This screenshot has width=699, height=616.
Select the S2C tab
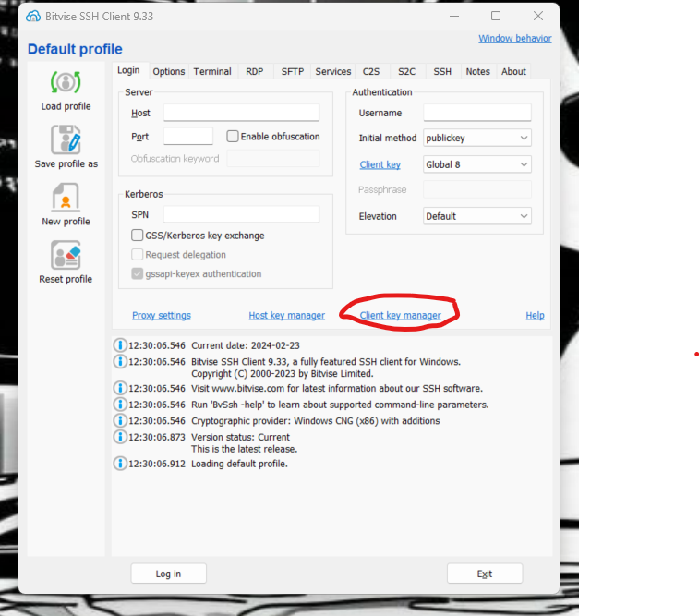tap(406, 71)
